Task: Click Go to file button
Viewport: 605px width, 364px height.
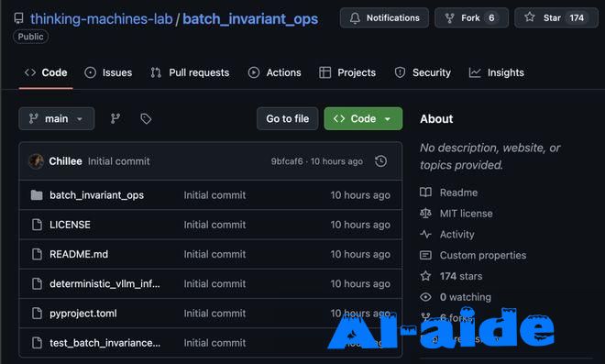Action: [x=288, y=118]
